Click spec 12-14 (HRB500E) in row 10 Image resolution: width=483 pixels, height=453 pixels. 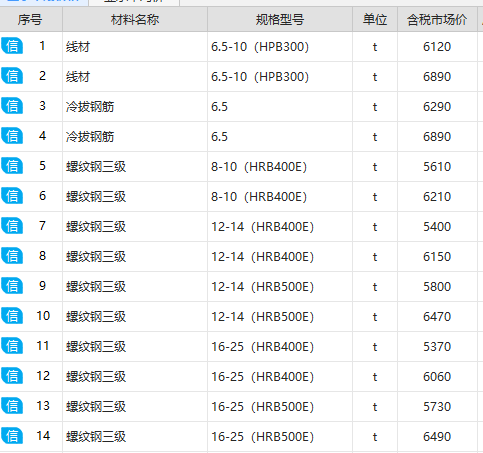[263, 317]
